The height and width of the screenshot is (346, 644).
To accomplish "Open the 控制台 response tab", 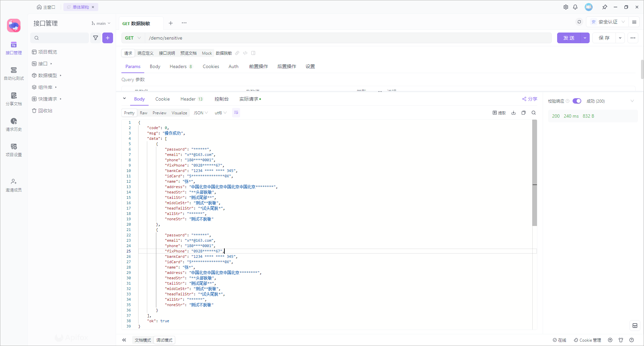I will 221,99.
